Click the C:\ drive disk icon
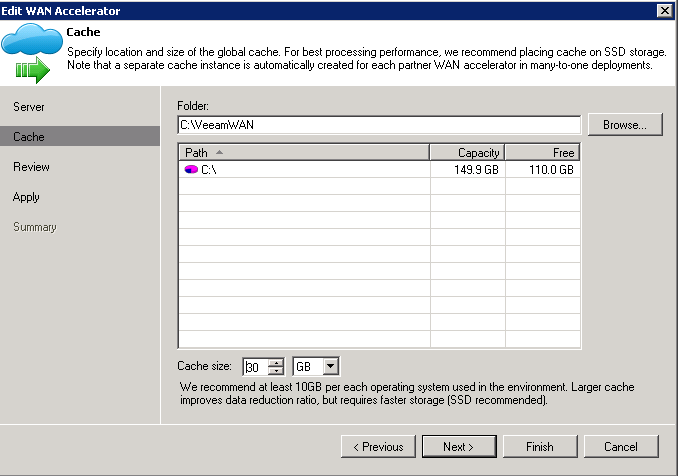Screen dimensions: 678x476 (191, 169)
